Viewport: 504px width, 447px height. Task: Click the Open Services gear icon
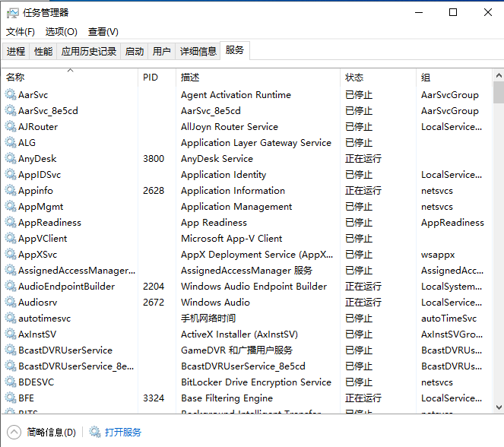(x=95, y=432)
